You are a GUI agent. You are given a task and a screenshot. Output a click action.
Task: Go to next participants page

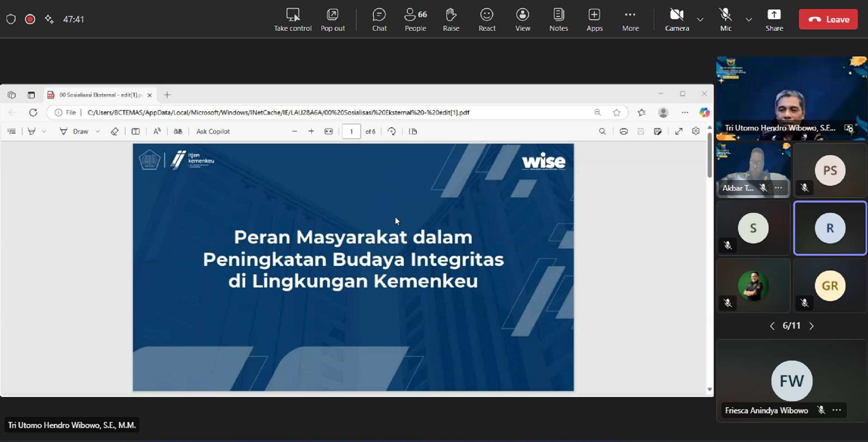pyautogui.click(x=811, y=326)
